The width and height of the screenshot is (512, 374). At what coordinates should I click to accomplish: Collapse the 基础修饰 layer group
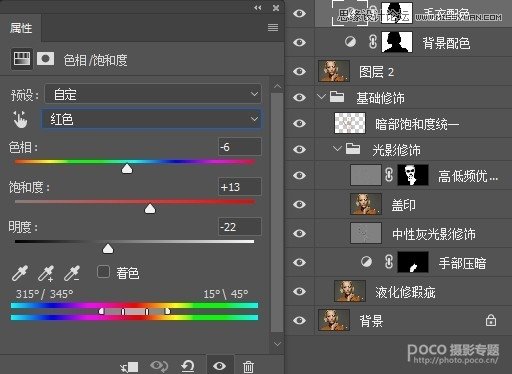(321, 97)
